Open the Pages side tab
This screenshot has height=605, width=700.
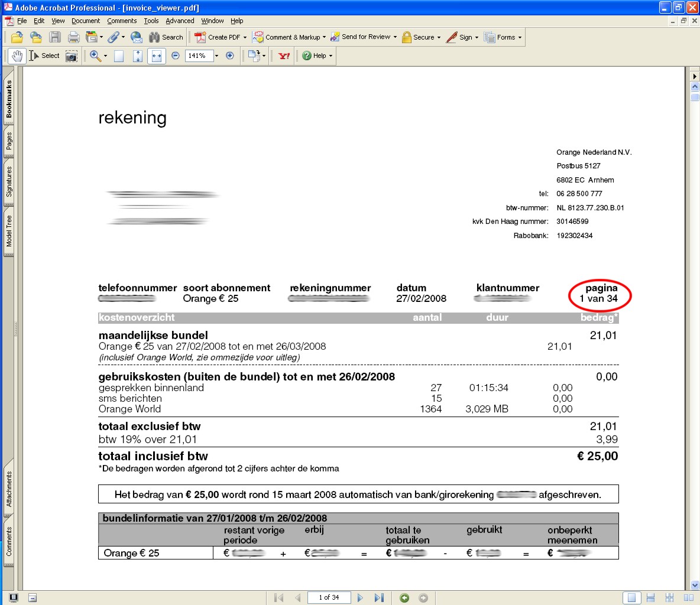click(9, 141)
